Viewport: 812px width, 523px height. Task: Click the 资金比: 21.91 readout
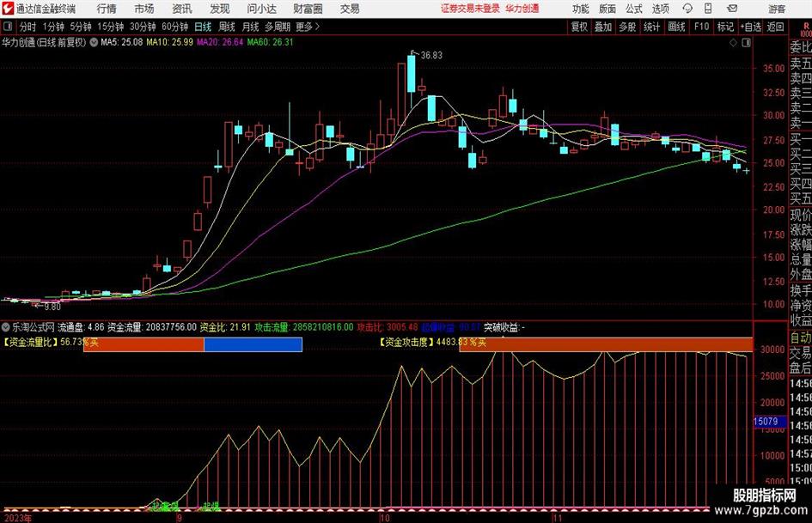[225, 327]
